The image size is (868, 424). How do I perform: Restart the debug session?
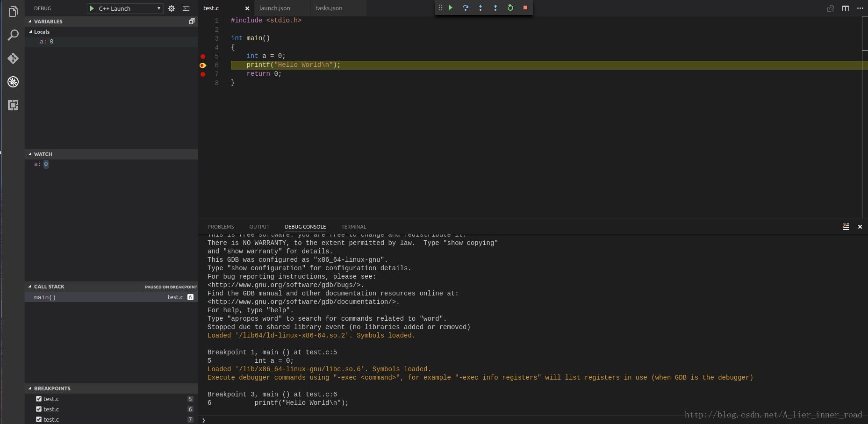click(x=510, y=7)
